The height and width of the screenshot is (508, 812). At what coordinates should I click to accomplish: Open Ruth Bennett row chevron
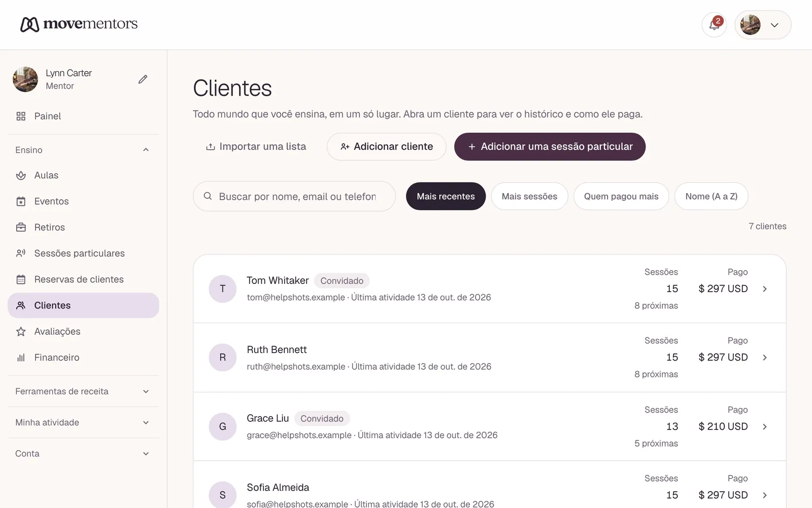[765, 358]
